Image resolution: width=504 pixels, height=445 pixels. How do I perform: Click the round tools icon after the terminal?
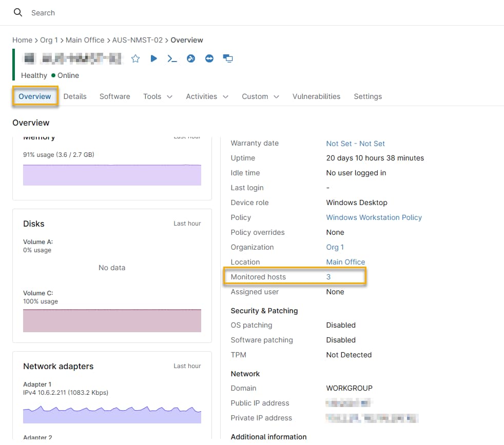191,58
